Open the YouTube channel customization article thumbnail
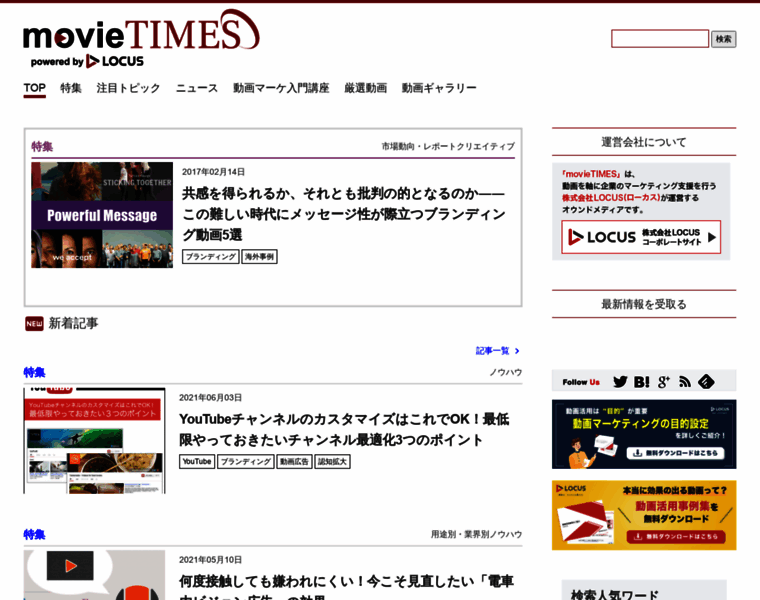The width and height of the screenshot is (760, 600). coord(95,441)
